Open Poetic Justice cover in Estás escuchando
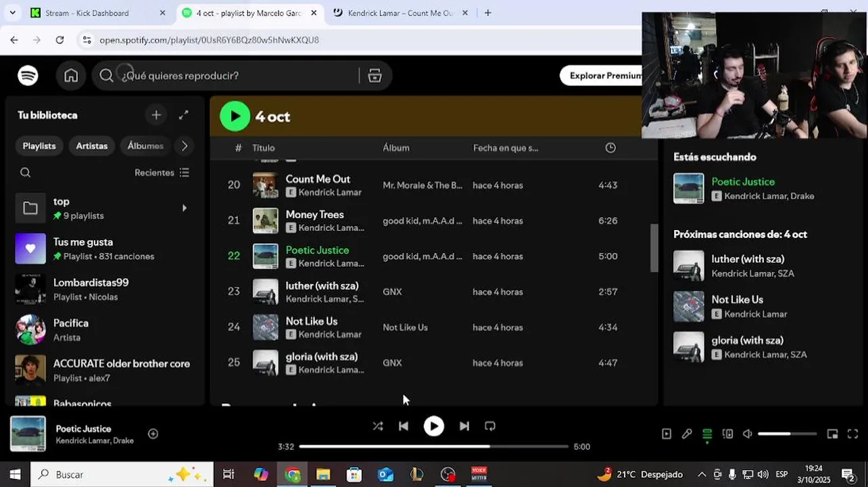This screenshot has width=868, height=487. tap(688, 188)
